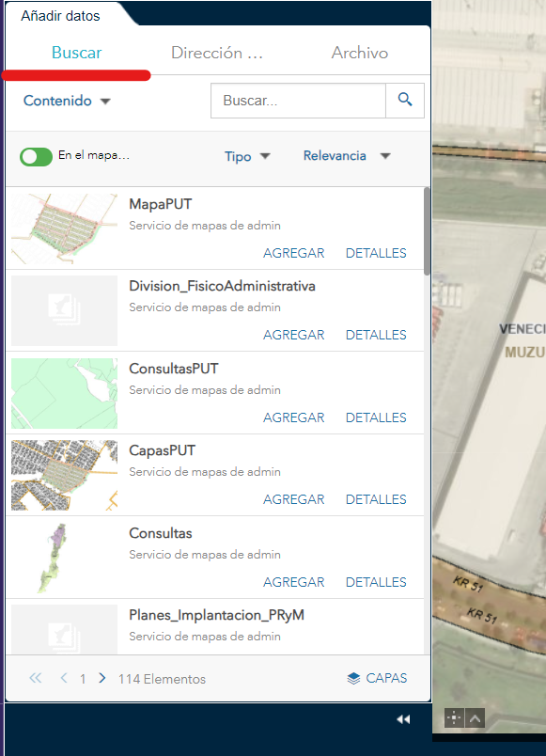Click the ConsultasPUT green thumbnail

point(64,393)
